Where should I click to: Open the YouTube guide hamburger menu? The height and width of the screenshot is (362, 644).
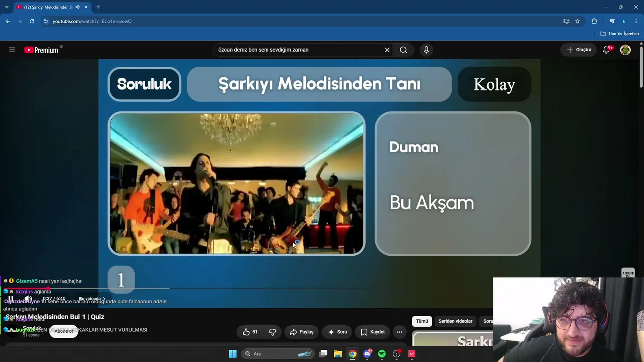click(12, 50)
